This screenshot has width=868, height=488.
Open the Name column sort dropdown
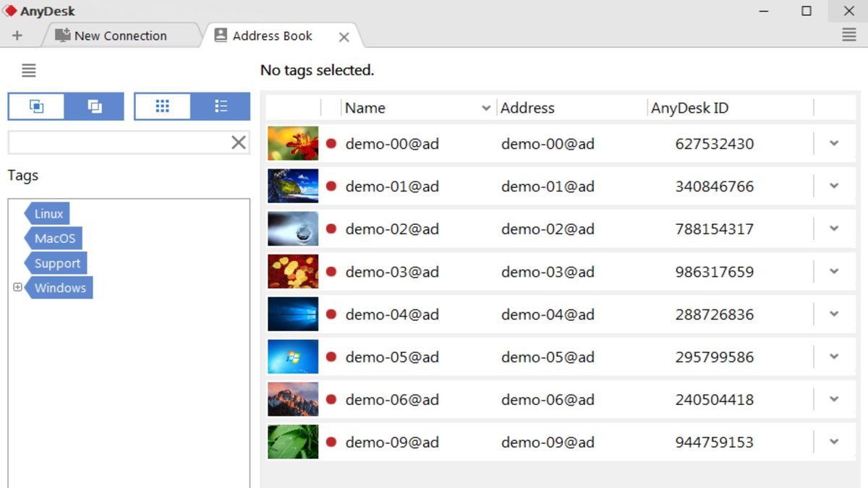click(x=485, y=107)
